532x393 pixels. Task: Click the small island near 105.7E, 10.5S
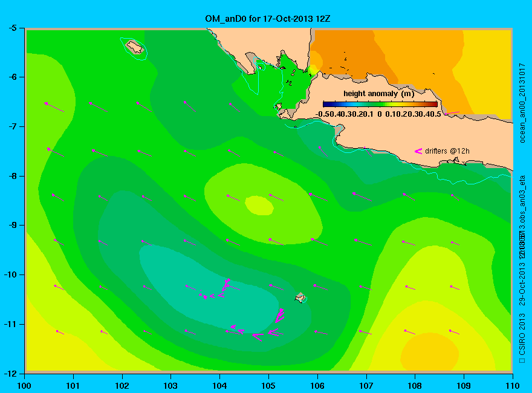300,297
